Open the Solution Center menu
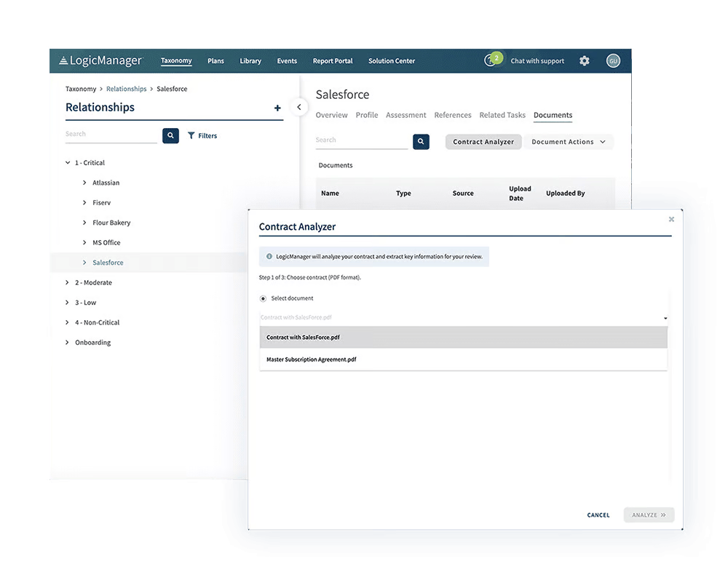 click(x=392, y=61)
